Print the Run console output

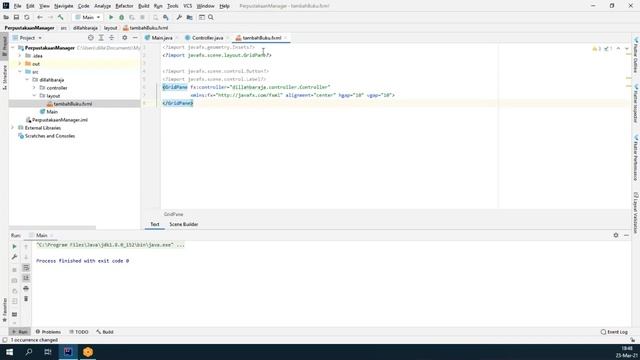point(26,288)
